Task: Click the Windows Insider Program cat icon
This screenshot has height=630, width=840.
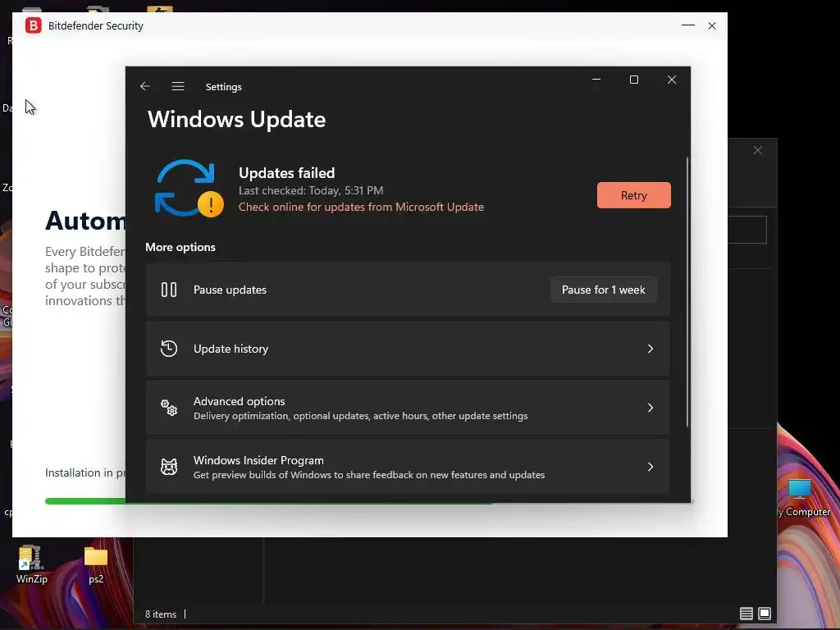Action: pos(169,467)
